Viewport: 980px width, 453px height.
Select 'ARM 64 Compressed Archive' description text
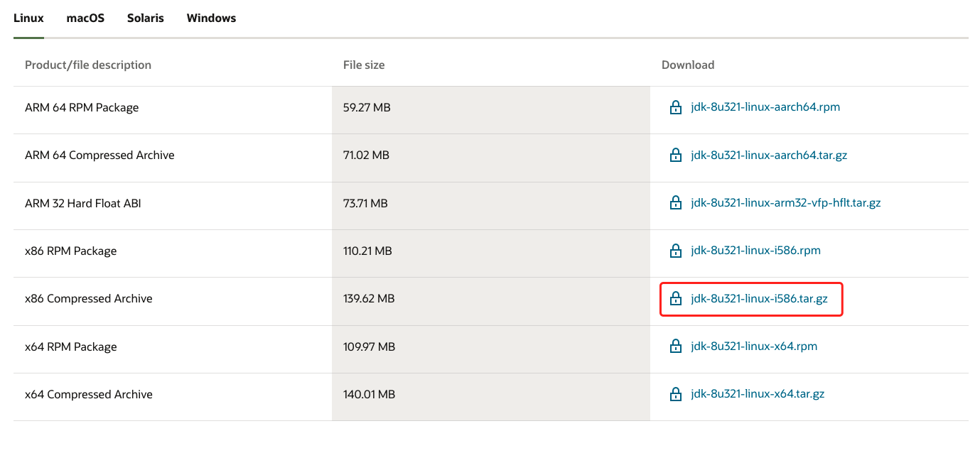point(99,155)
